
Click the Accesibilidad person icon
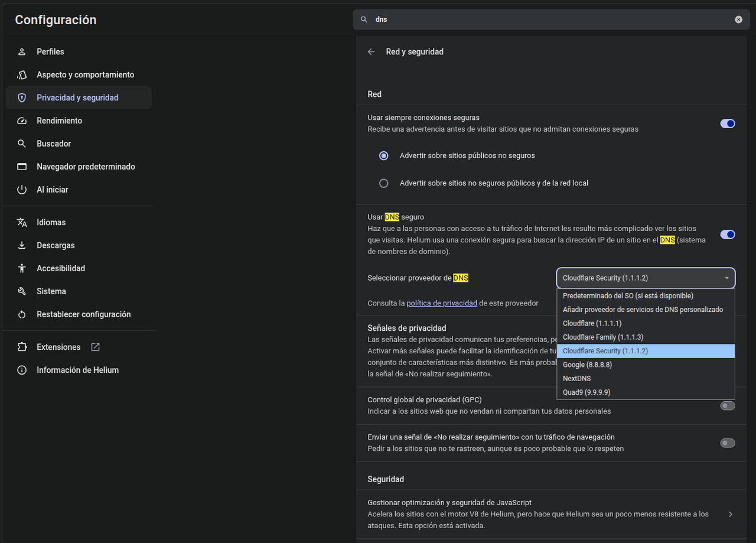(x=22, y=269)
